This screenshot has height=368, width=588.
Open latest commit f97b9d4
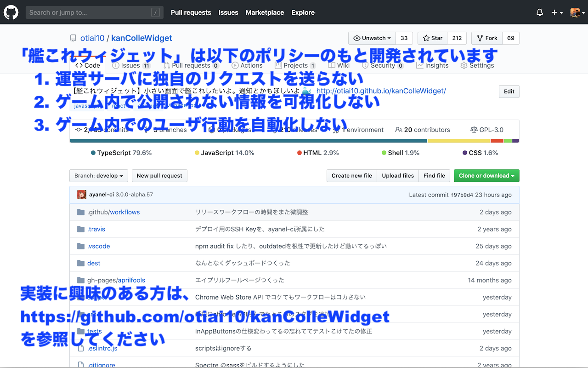click(462, 195)
